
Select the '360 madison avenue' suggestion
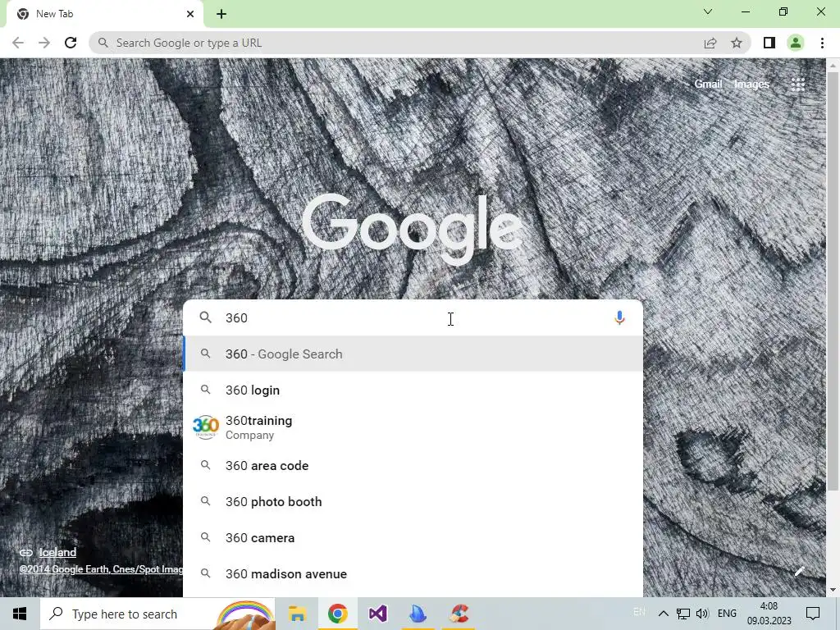pos(413,573)
